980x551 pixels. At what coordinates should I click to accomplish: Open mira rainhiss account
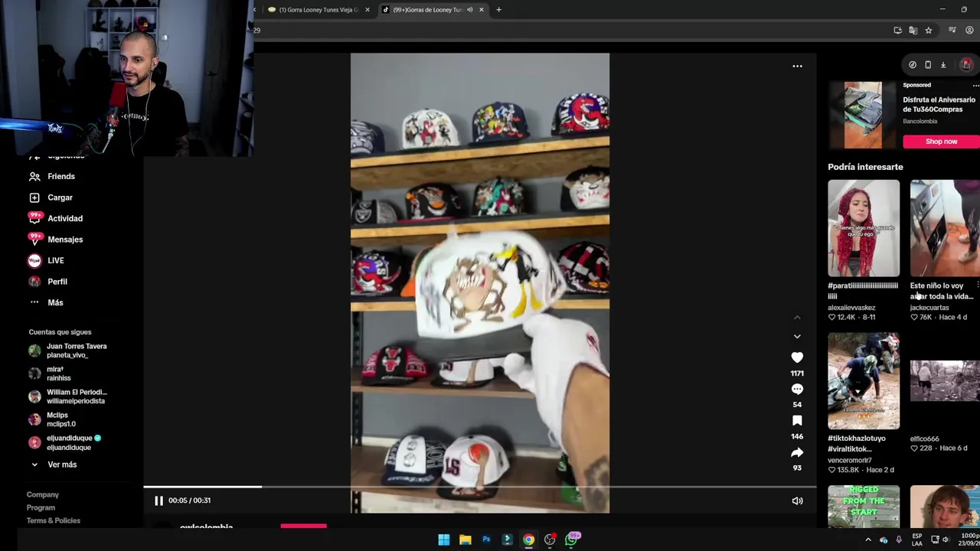point(51,373)
